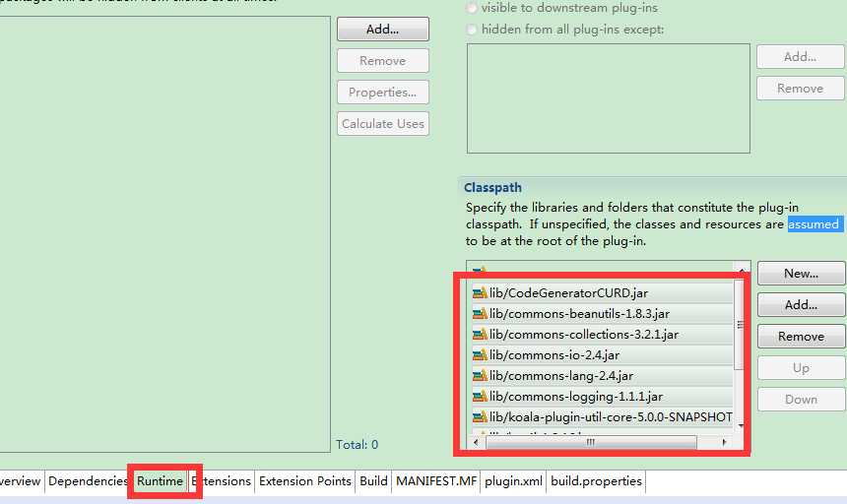
Task: Open the plugin.xml source tab
Action: tap(513, 480)
